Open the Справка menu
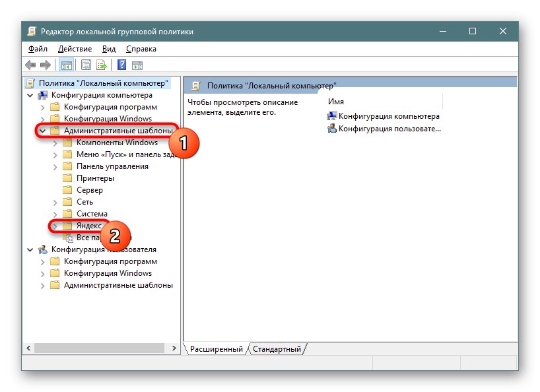The image size is (540, 392). tap(141, 49)
